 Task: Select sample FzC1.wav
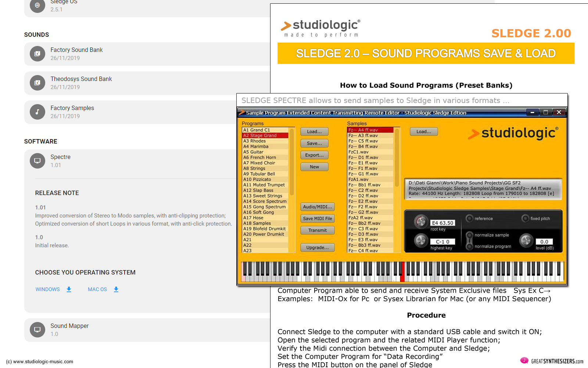[370, 152]
